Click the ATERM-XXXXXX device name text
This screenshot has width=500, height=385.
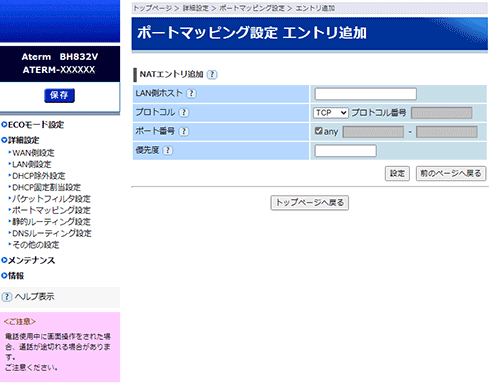pos(59,70)
